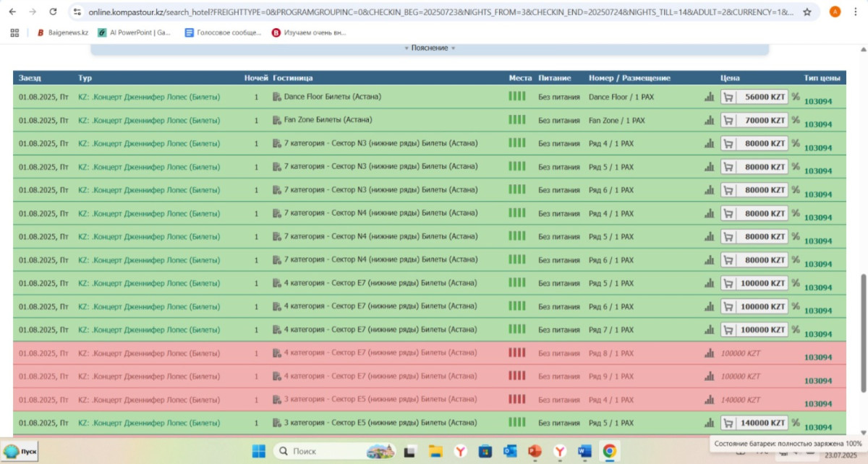
Task: Click hotel info icon before Dance Floor Билеты
Action: (x=277, y=97)
